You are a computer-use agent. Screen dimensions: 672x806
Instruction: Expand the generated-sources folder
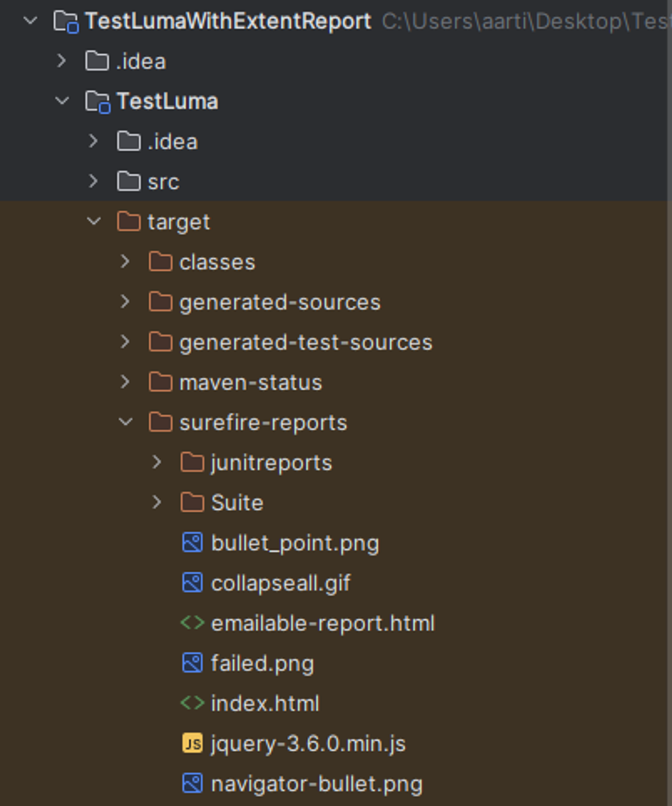click(x=125, y=302)
